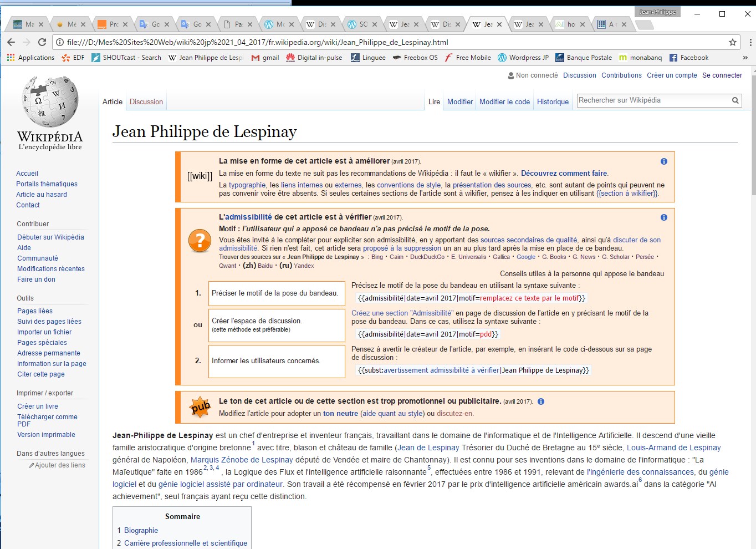
Task: Reload the page
Action: click(42, 42)
